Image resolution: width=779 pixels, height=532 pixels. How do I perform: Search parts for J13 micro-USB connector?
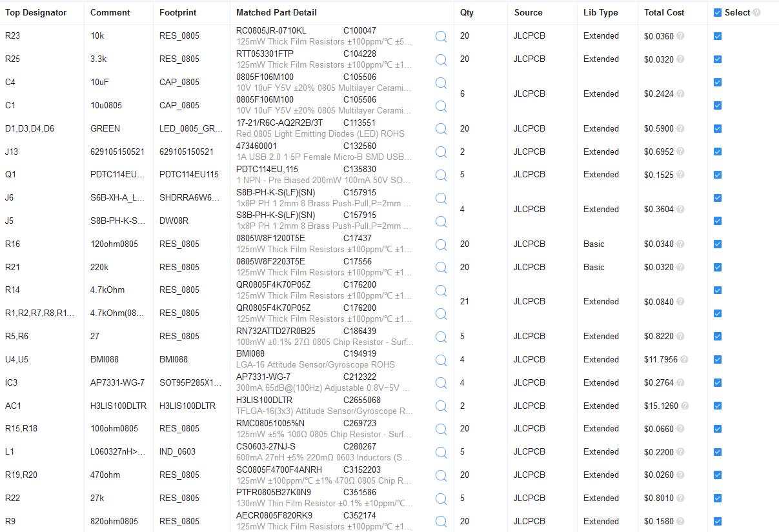click(441, 152)
